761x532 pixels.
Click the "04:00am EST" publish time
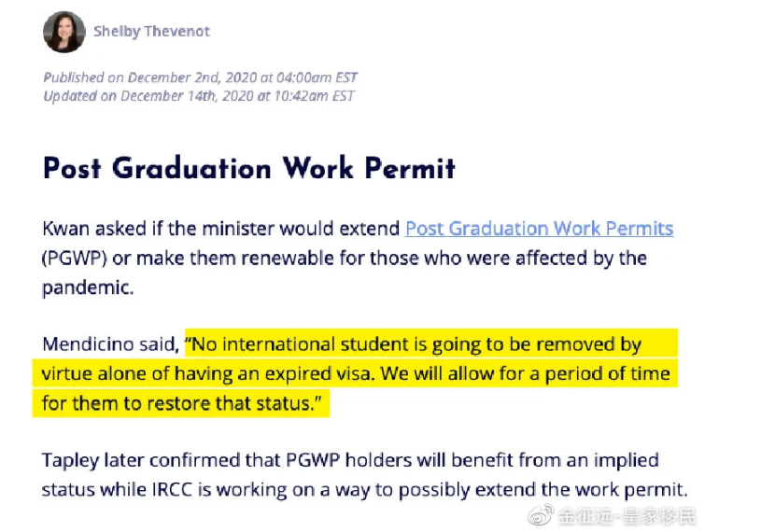(317, 77)
